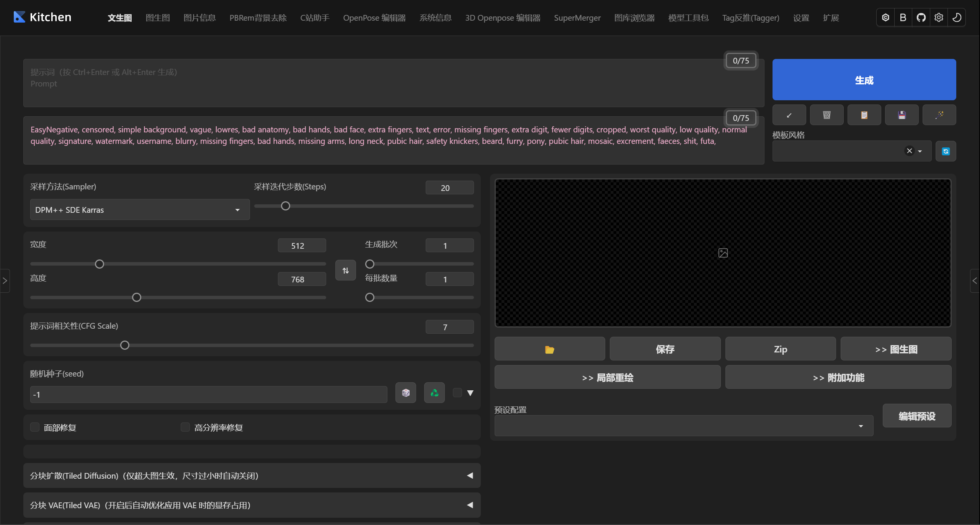This screenshot has width=980, height=525.
Task: Enable the 高分辨率修复 checkbox
Action: [185, 427]
